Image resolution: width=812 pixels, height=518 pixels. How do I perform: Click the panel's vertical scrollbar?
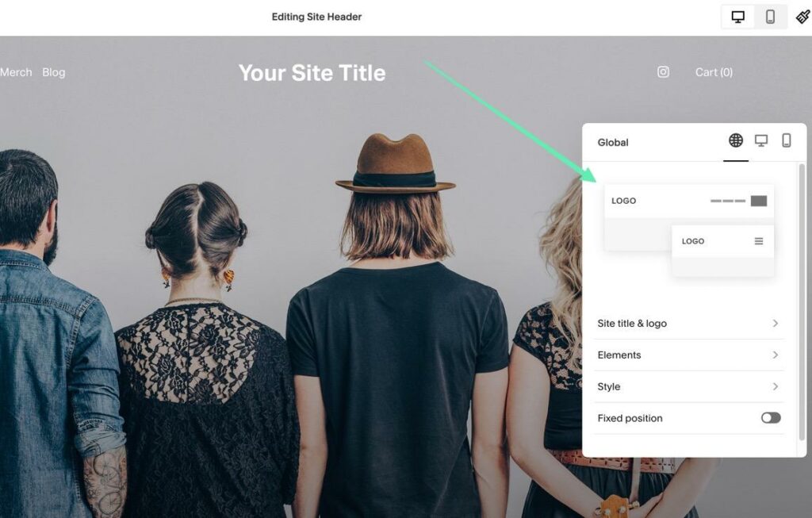[x=802, y=301]
